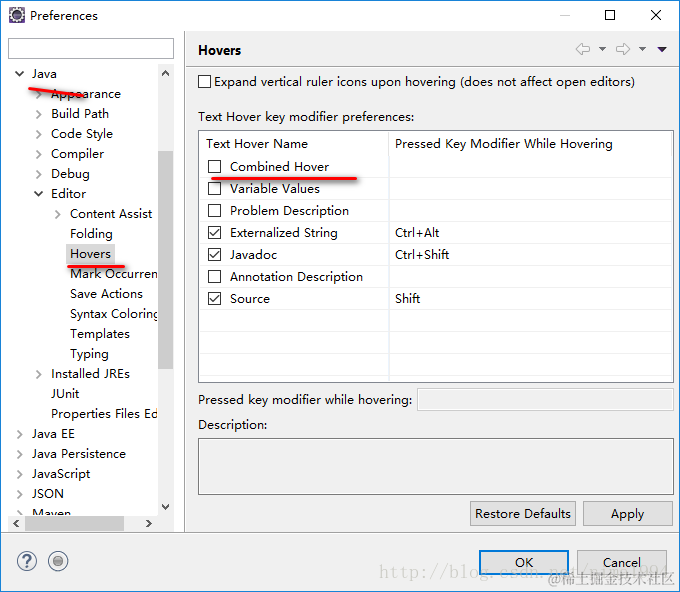Select the Editor tree item label
Viewport: 680px width, 592px height.
(68, 194)
